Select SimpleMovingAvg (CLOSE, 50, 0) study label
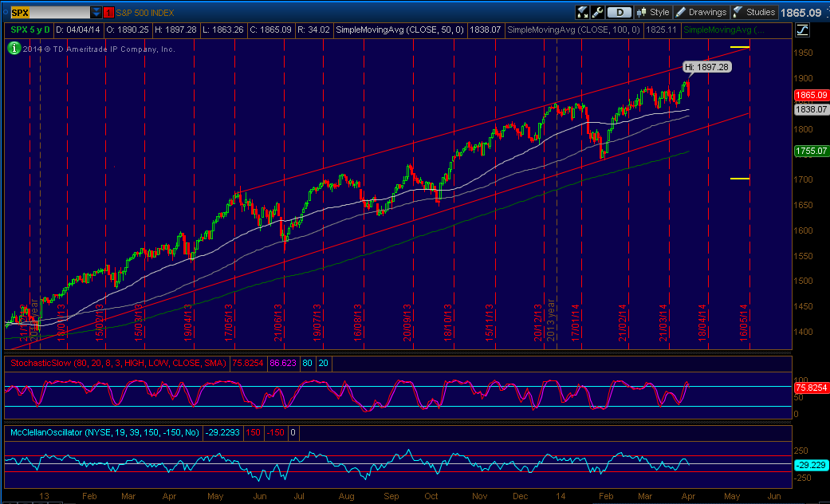The height and width of the screenshot is (504, 830). point(399,30)
